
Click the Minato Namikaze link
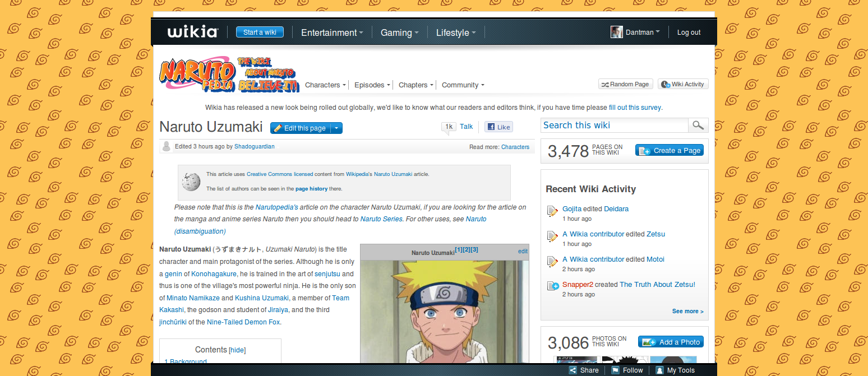(193, 298)
